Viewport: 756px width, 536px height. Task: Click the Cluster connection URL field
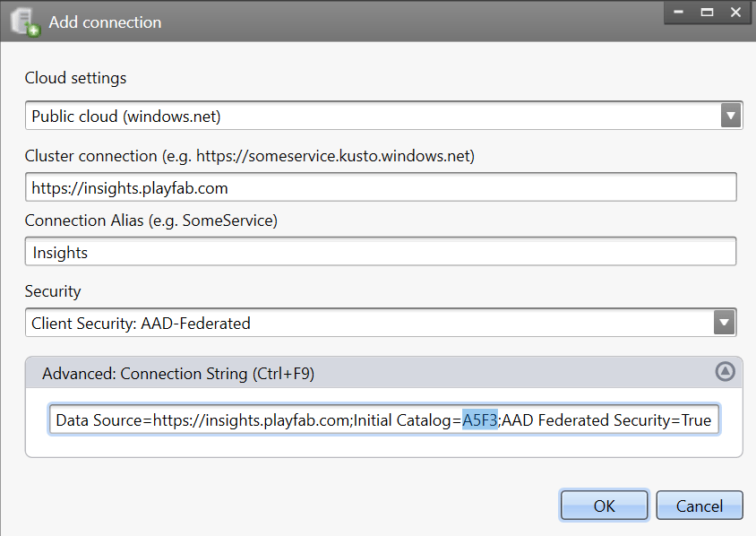(x=381, y=187)
